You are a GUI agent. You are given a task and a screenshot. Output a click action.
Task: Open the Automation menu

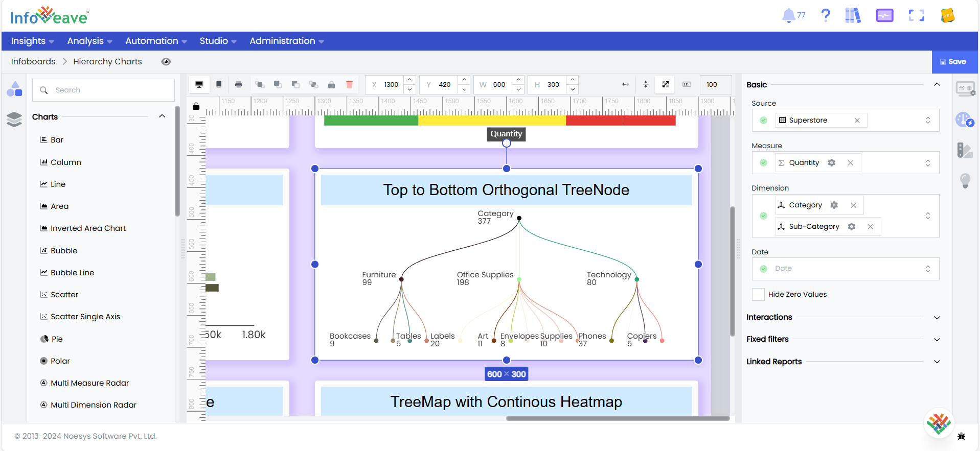coord(156,41)
